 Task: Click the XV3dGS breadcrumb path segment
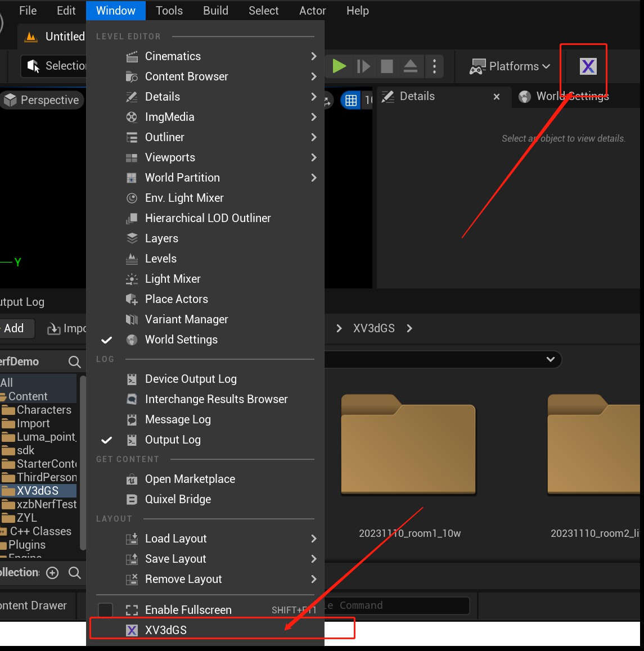pyautogui.click(x=373, y=328)
